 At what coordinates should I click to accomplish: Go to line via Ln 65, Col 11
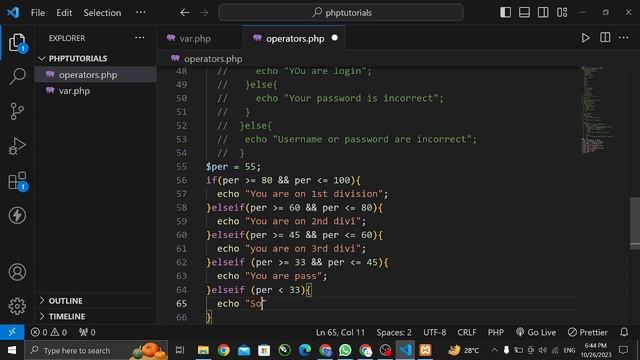pos(340,332)
